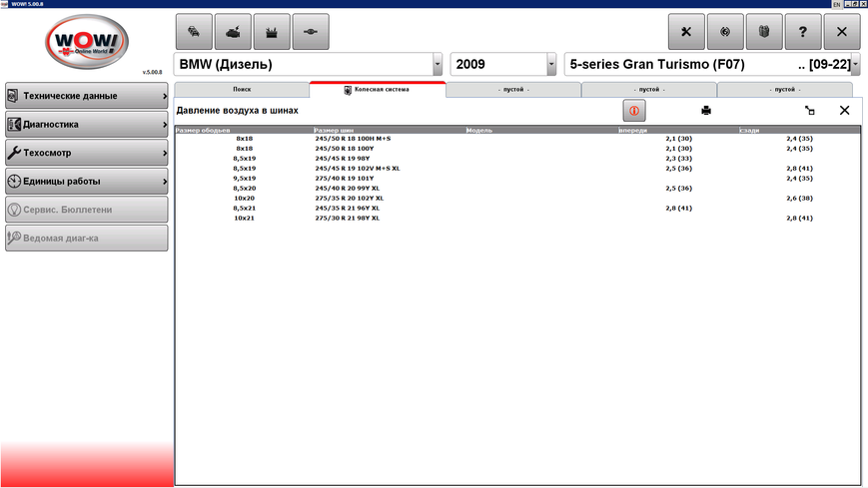Click the toolbox icon toolbar button
This screenshot has width=868, height=488.
coord(272,32)
